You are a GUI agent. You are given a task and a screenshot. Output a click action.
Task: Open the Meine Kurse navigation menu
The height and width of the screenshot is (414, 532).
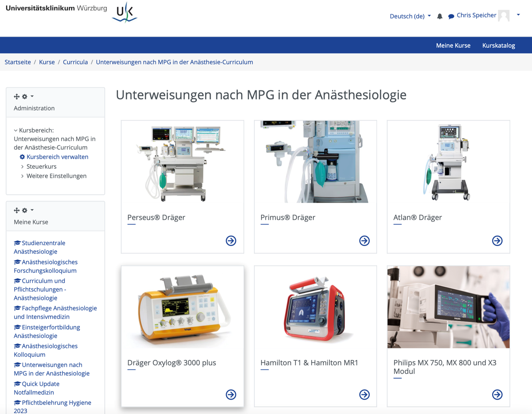453,45
